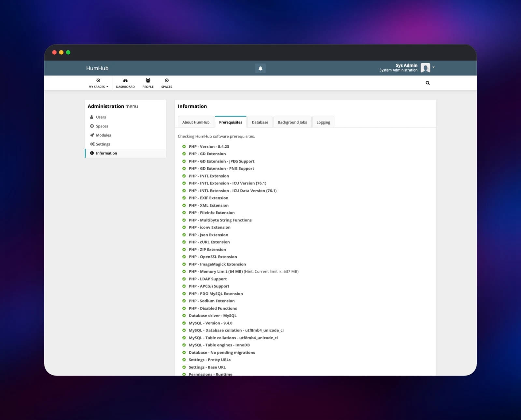Click check icon beside cURL Extension
This screenshot has height=420, width=521.
click(184, 242)
